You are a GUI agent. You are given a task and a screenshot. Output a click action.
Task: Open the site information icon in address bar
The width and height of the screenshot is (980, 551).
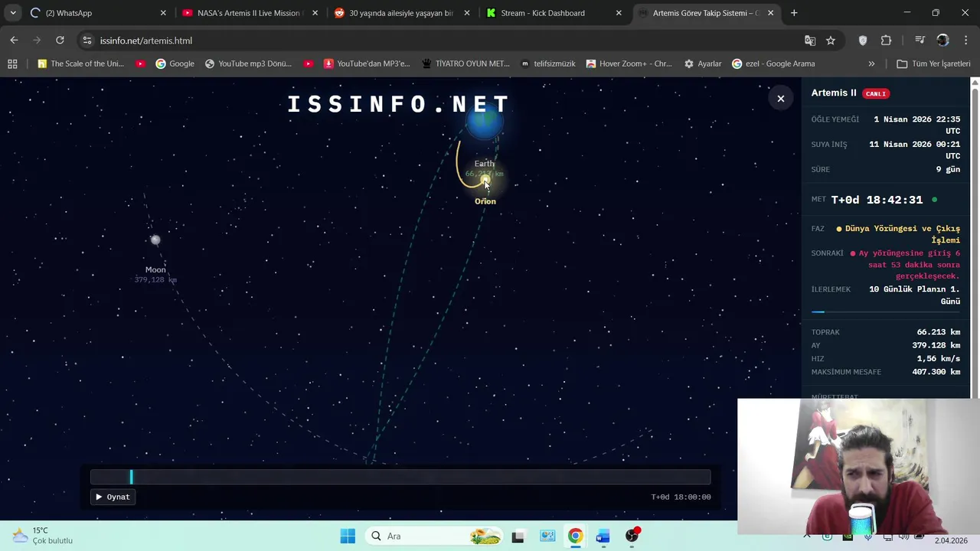coord(87,41)
